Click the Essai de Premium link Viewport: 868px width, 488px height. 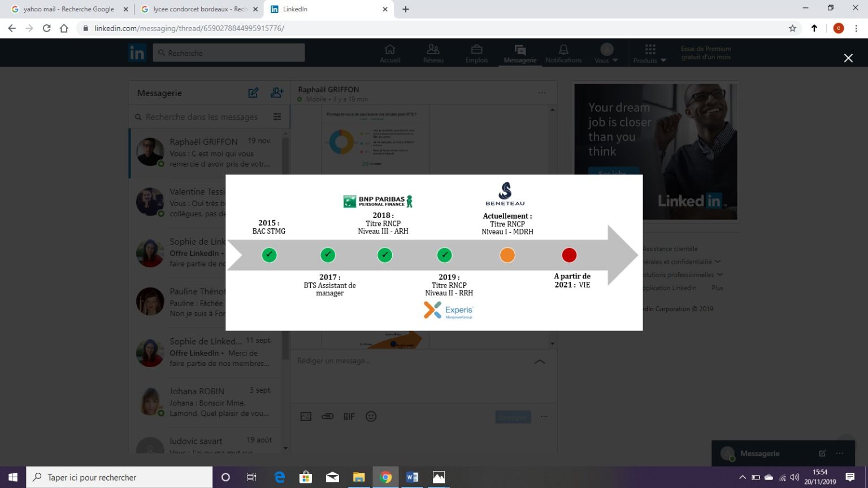pos(705,53)
